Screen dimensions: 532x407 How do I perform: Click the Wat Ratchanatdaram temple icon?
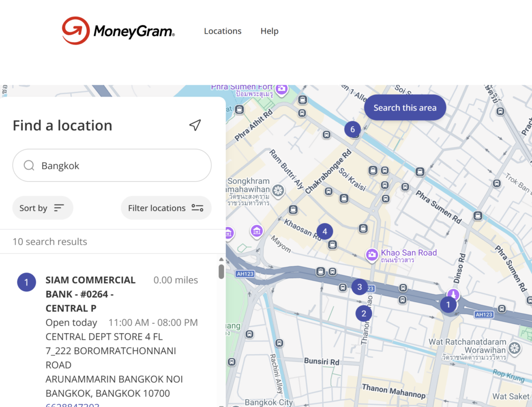515,347
